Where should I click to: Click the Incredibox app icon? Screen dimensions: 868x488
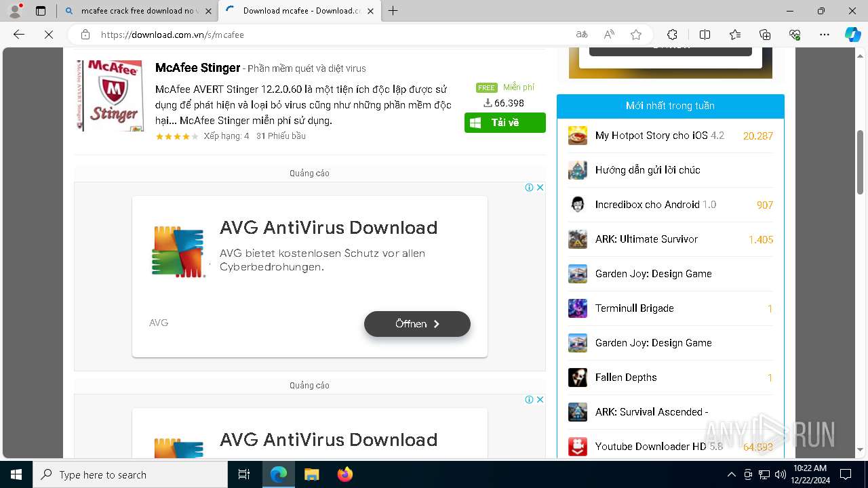tap(578, 205)
